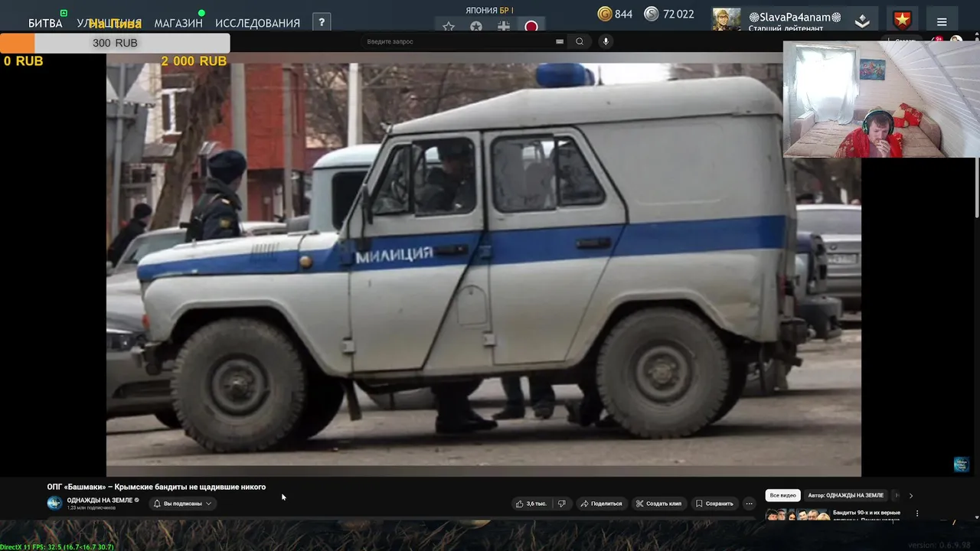The height and width of the screenshot is (551, 980).
Task: Open the ОДНАЖДЫ НА ЗЕМЛЕ channel name link
Action: (100, 500)
